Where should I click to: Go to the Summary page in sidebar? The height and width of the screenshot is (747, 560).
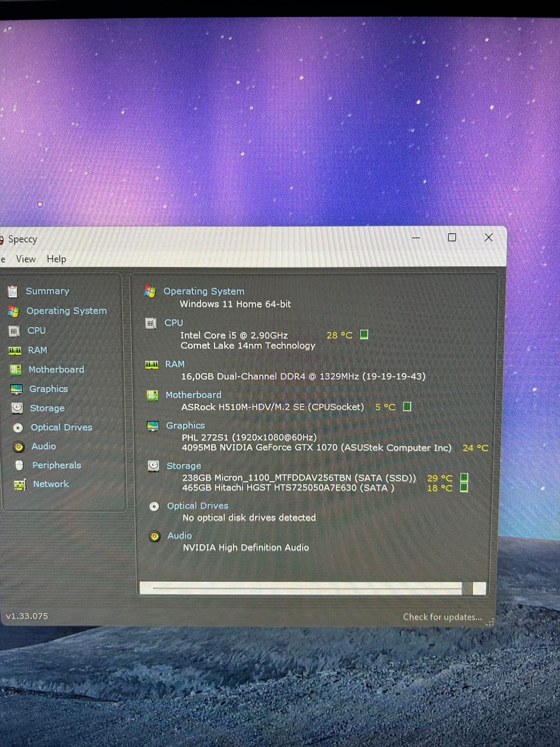tap(47, 291)
